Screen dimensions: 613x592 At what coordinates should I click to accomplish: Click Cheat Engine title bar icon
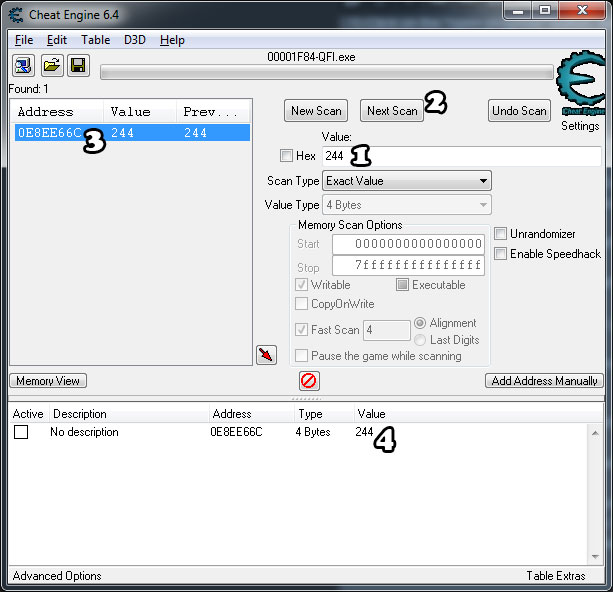(x=16, y=15)
